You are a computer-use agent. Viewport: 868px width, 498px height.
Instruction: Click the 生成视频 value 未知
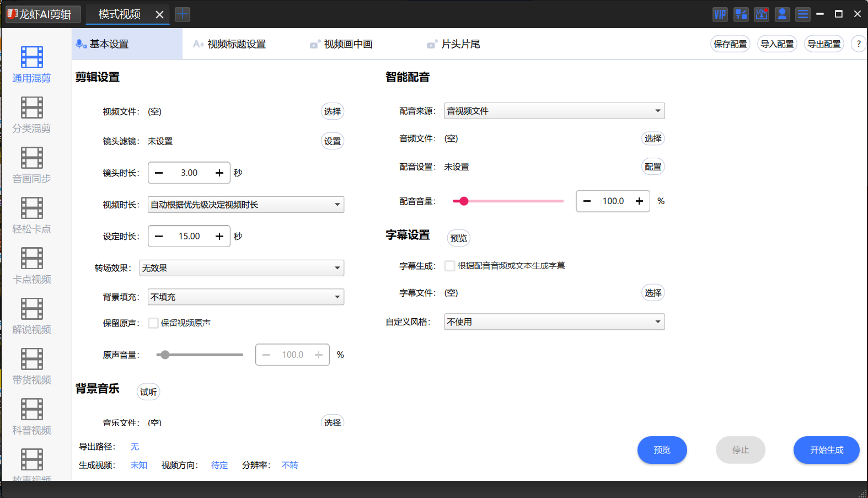[138, 465]
